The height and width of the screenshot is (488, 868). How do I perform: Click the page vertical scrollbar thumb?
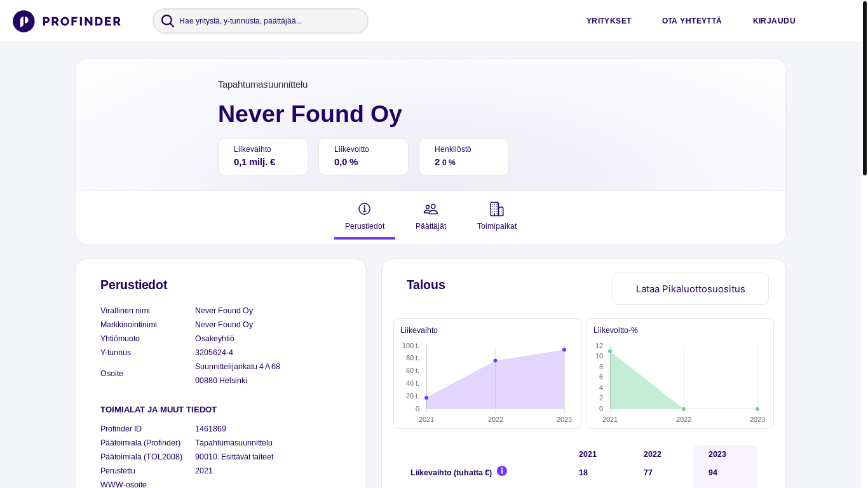(x=865, y=88)
